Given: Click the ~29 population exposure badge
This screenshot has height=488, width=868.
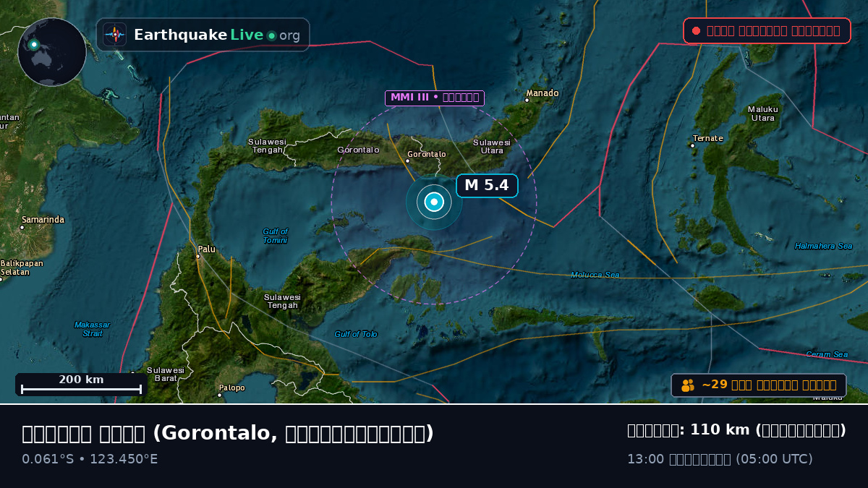Looking at the screenshot, I should [759, 385].
